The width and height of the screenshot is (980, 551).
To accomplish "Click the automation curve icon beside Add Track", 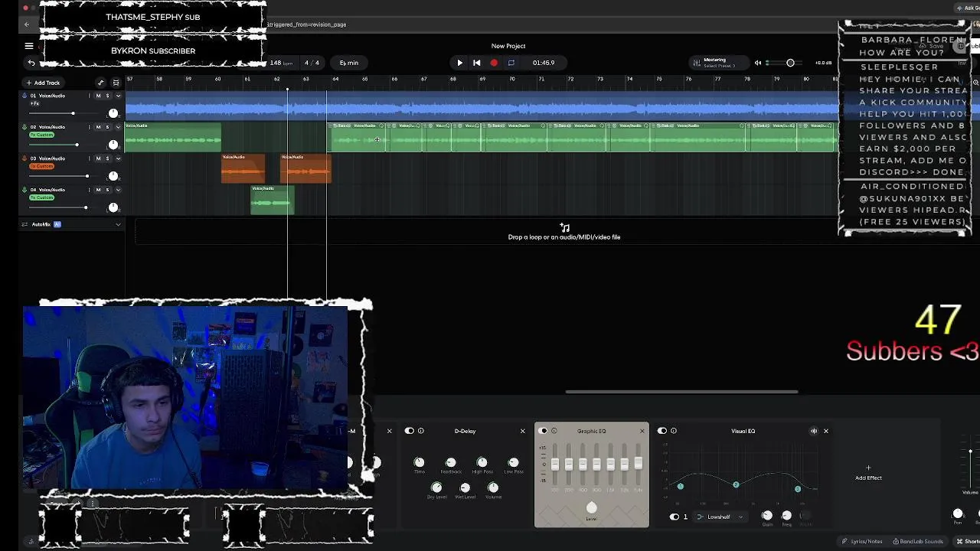I will click(x=100, y=83).
